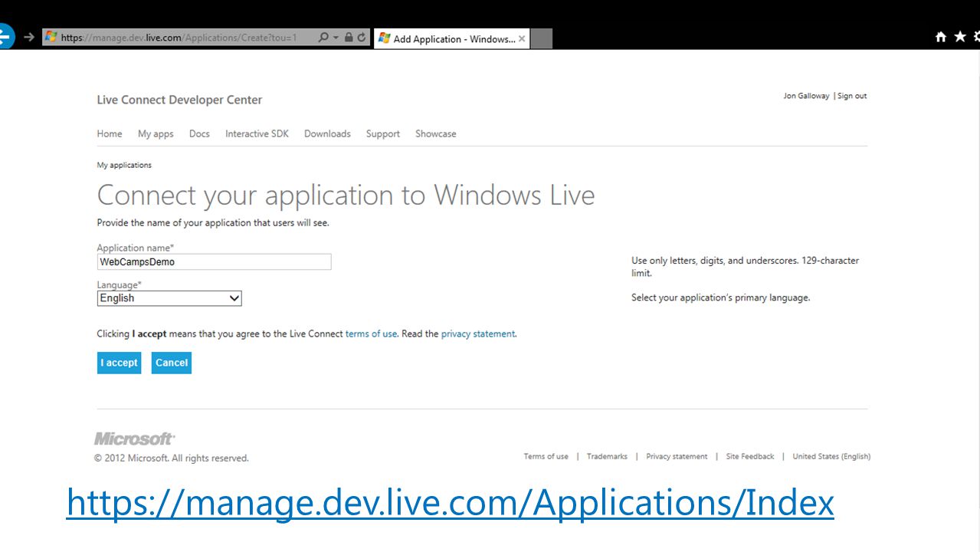Click the search magnifier in address bar
The height and width of the screenshot is (552, 980).
point(323,37)
